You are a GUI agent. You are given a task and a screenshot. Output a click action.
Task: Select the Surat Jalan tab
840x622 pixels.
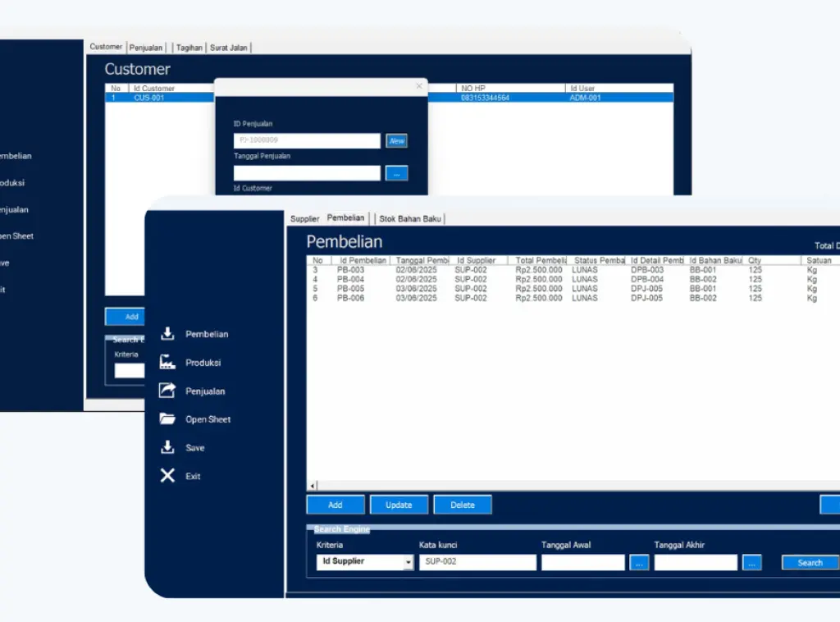tap(228, 48)
